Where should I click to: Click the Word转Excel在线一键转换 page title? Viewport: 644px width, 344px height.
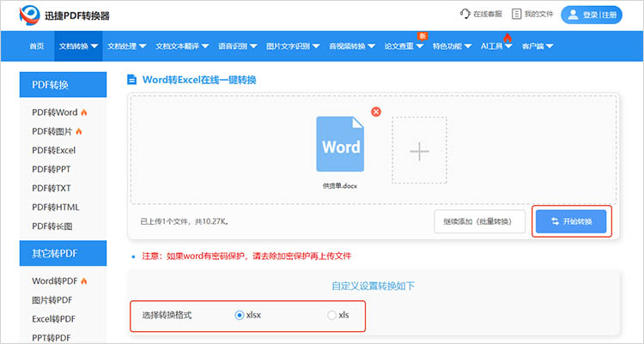[199, 80]
